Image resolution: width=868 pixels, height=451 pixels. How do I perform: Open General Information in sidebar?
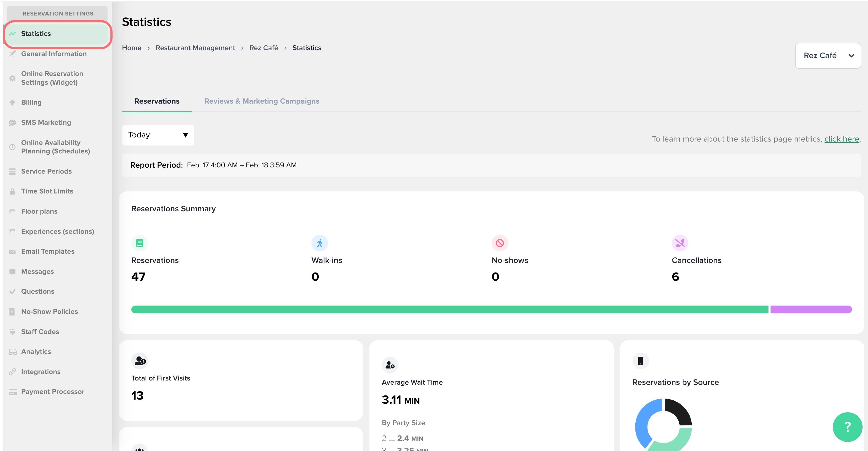pos(54,53)
